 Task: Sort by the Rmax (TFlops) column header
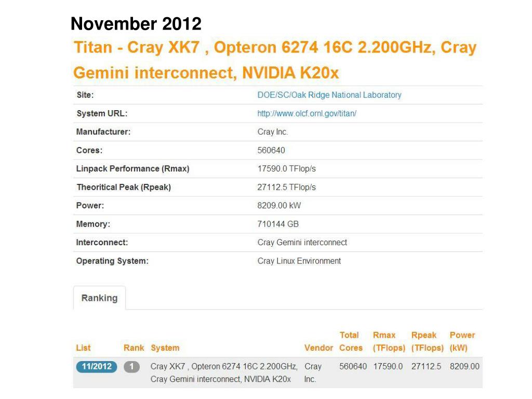[x=389, y=341]
